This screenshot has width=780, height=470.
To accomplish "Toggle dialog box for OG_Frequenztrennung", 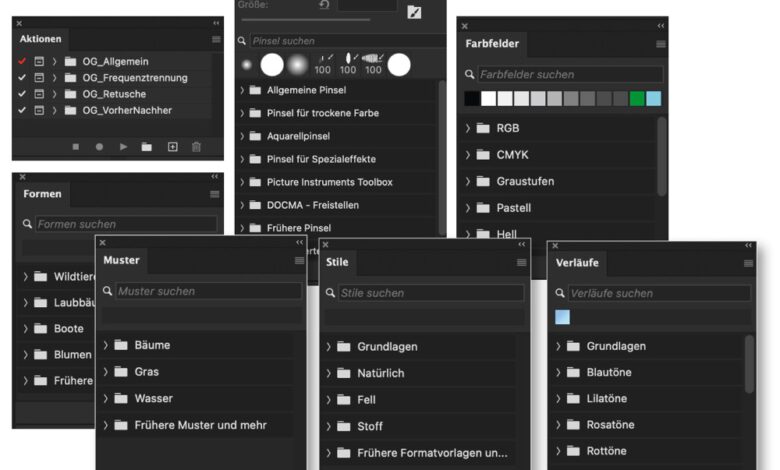I will point(39,78).
